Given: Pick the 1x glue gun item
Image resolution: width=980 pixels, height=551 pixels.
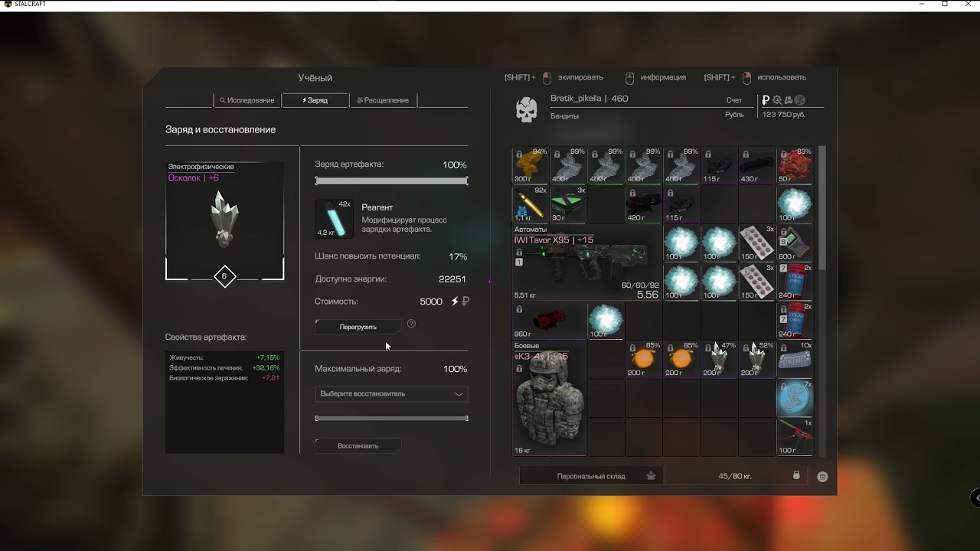Looking at the screenshot, I should click(795, 437).
